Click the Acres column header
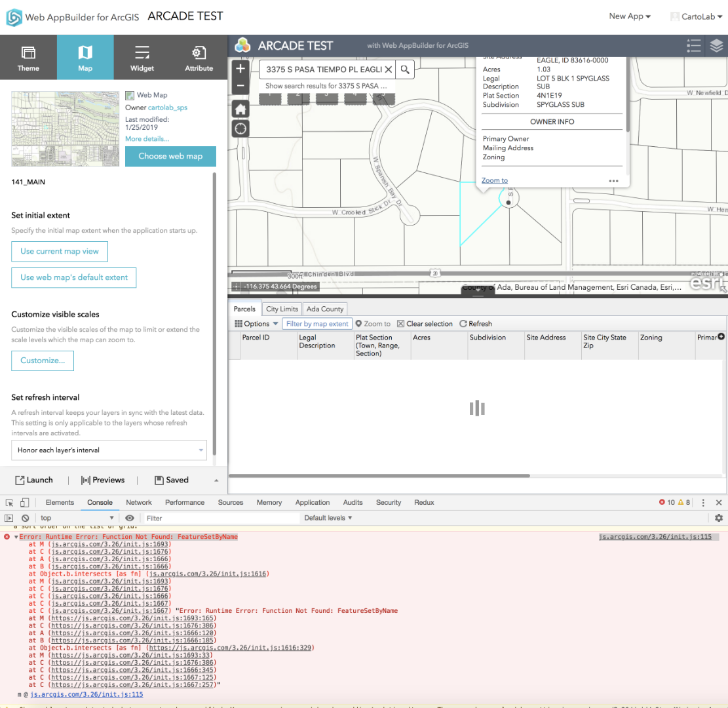The height and width of the screenshot is (708, 728). [x=439, y=345]
